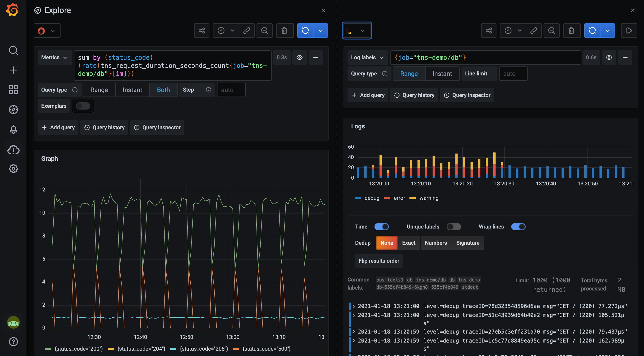Click the Alerting bell icon
The height and width of the screenshot is (356, 644).
pos(13,129)
